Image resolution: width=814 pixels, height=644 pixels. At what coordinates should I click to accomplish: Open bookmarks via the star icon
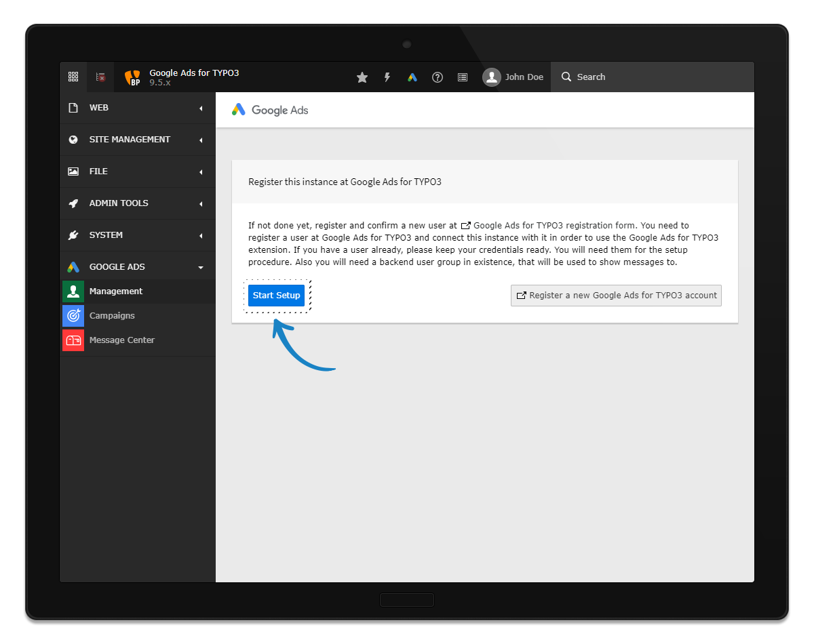click(x=362, y=77)
